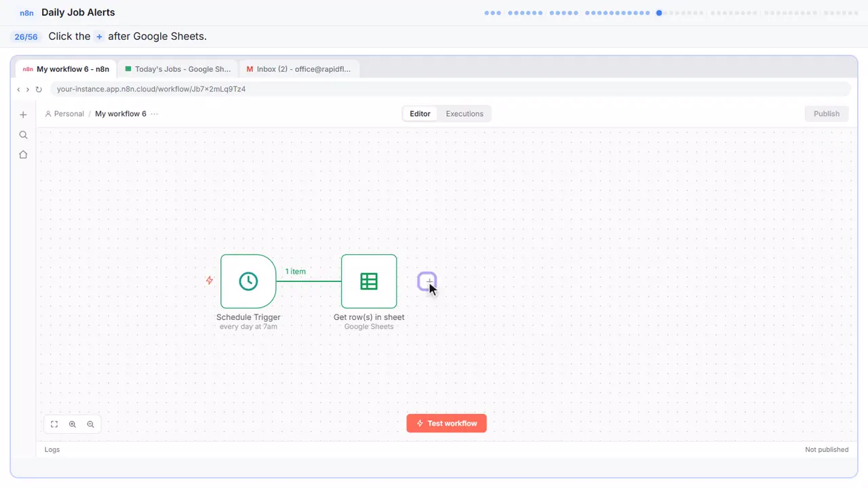Click the "Not published" status text
Screen dimensions: 868x488
tap(827, 449)
